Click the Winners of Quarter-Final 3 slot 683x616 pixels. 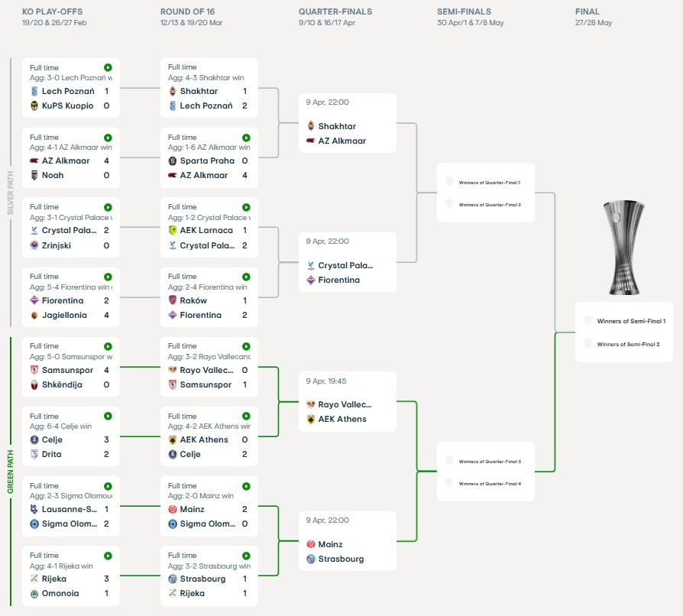click(486, 461)
